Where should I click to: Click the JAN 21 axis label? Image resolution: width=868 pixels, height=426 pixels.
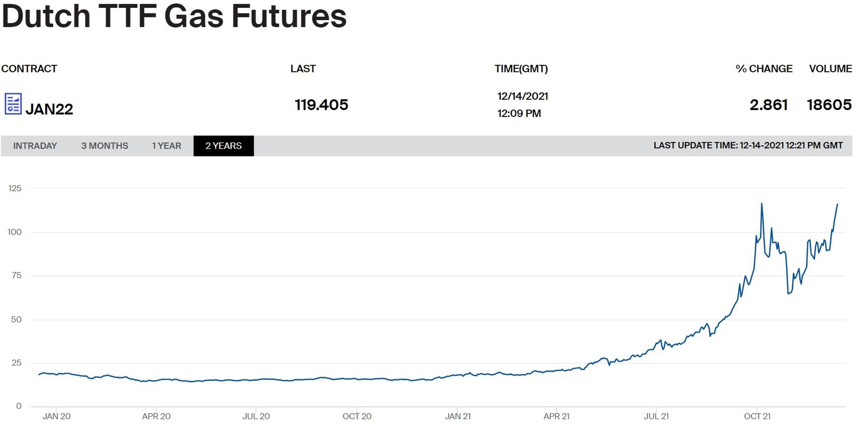point(458,416)
